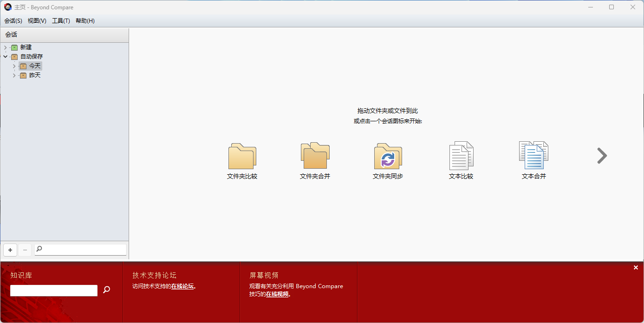Screen dimensions: 644x323
Task: Open the 在线视频 screen videos link
Action: point(277,294)
